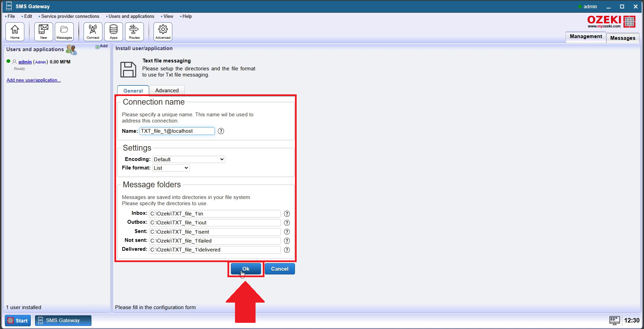This screenshot has height=329, width=644.
Task: Open the Apps database icon
Action: tap(113, 32)
